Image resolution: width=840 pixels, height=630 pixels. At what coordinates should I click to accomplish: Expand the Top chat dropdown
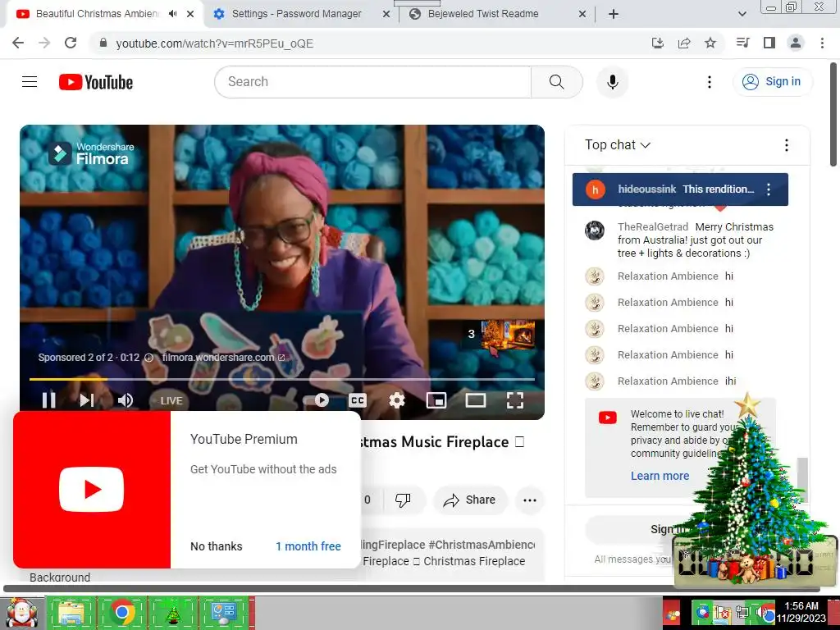point(617,145)
